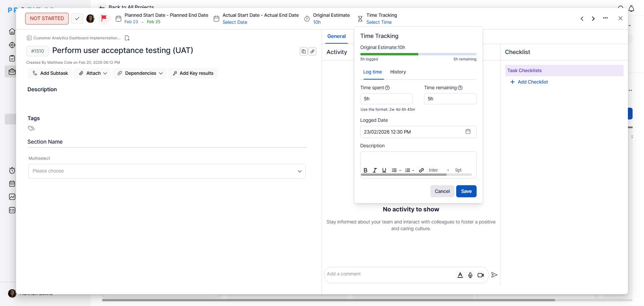644x306 pixels.
Task: Save the logged time entry
Action: (x=466, y=191)
